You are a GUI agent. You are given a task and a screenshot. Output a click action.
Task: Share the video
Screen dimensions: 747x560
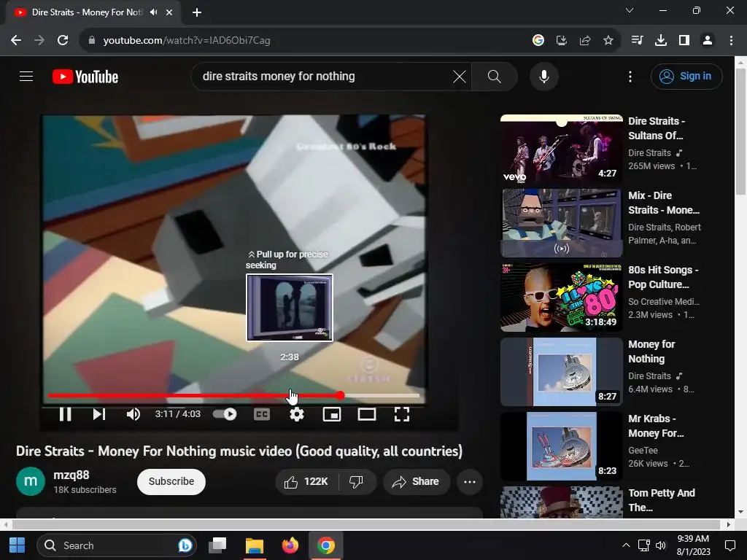click(417, 482)
